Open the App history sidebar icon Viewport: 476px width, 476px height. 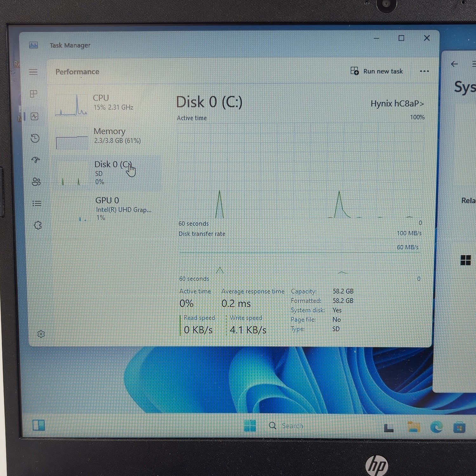pos(35,138)
